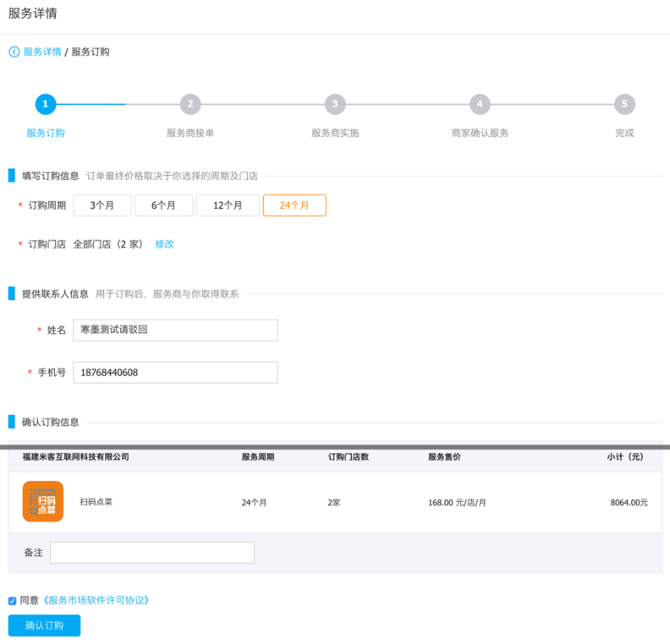Click step 3 circle 服务商实施
This screenshot has height=644, width=670.
click(x=335, y=104)
